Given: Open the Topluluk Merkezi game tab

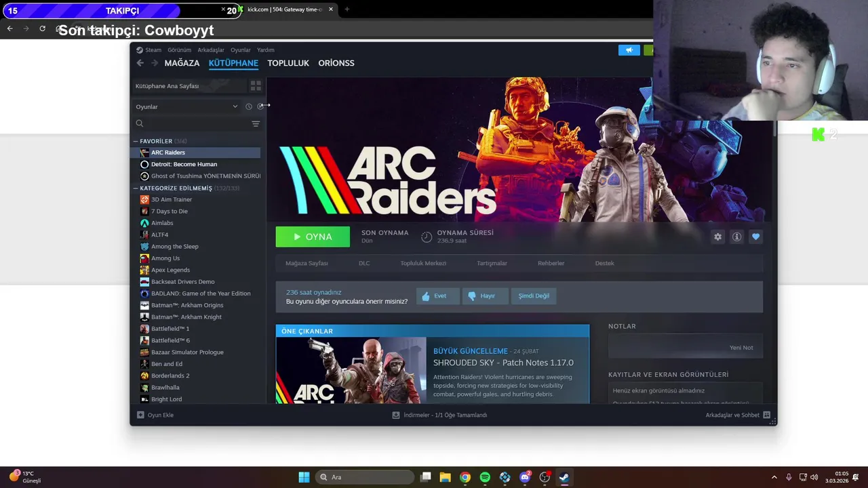Looking at the screenshot, I should point(423,263).
